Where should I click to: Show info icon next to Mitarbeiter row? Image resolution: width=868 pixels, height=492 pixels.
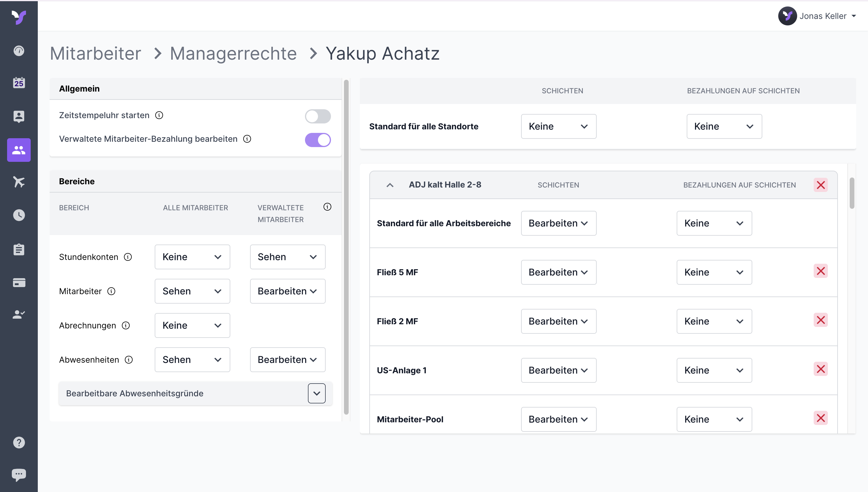[x=111, y=291]
